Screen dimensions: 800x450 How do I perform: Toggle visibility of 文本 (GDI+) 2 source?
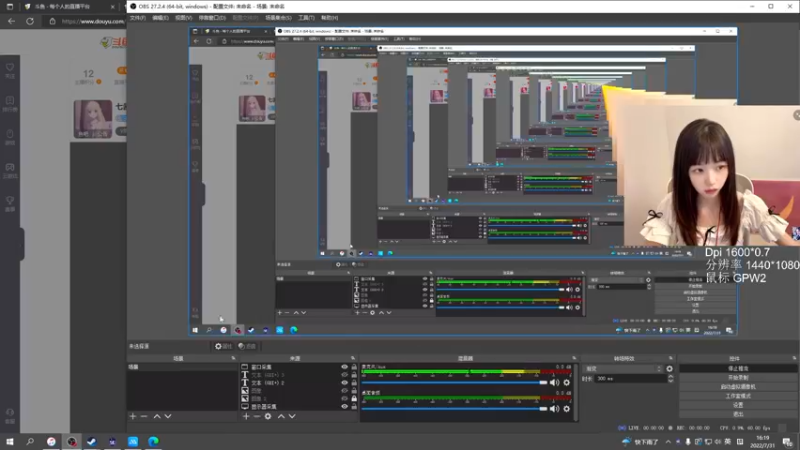click(344, 383)
